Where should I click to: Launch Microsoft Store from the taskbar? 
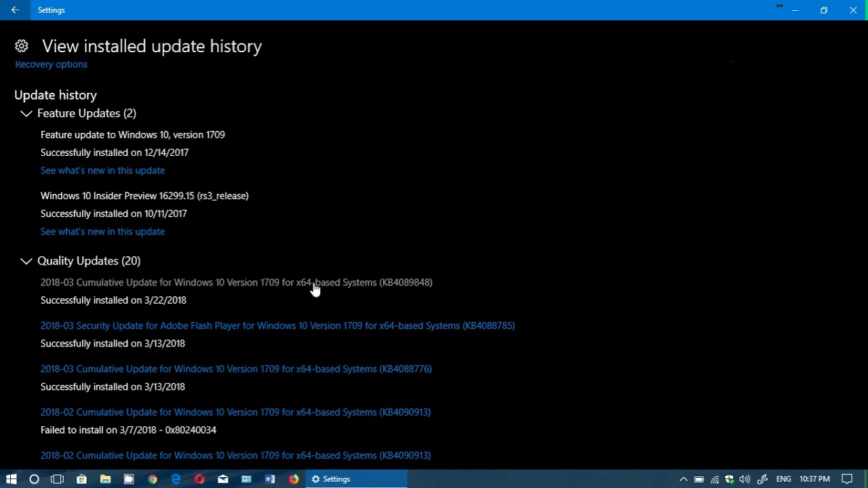click(81, 479)
